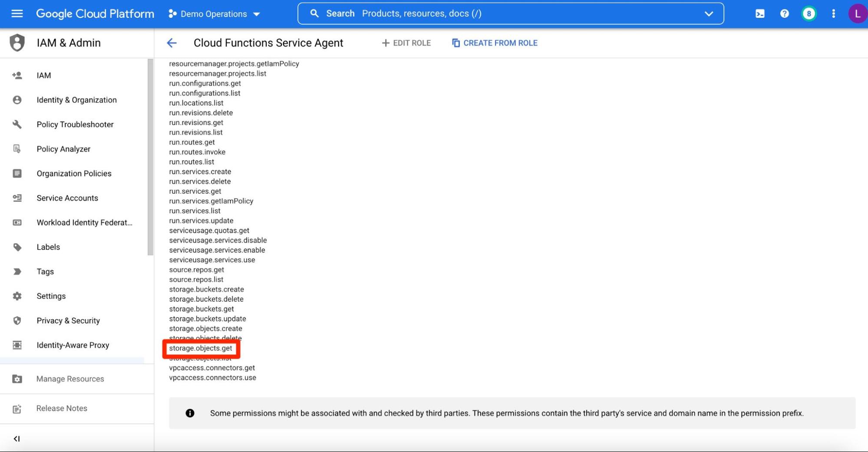The height and width of the screenshot is (452, 868).
Task: View the 8 notifications badge
Action: click(x=809, y=14)
